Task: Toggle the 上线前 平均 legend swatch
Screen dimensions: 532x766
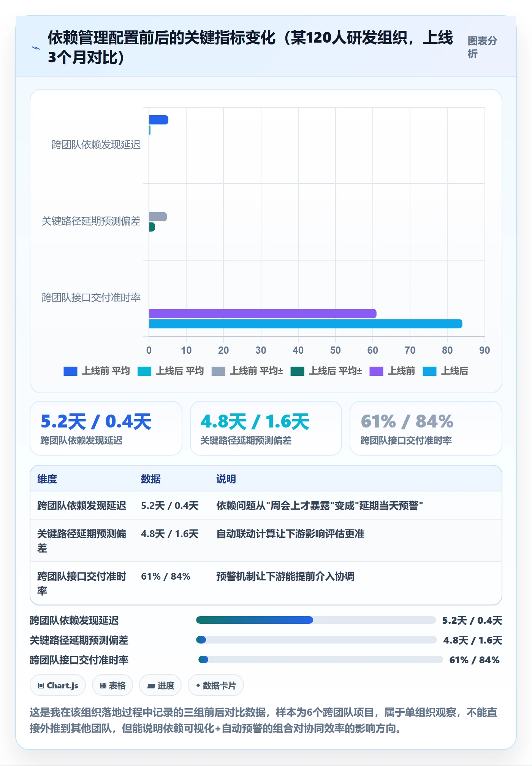Action: pyautogui.click(x=70, y=371)
